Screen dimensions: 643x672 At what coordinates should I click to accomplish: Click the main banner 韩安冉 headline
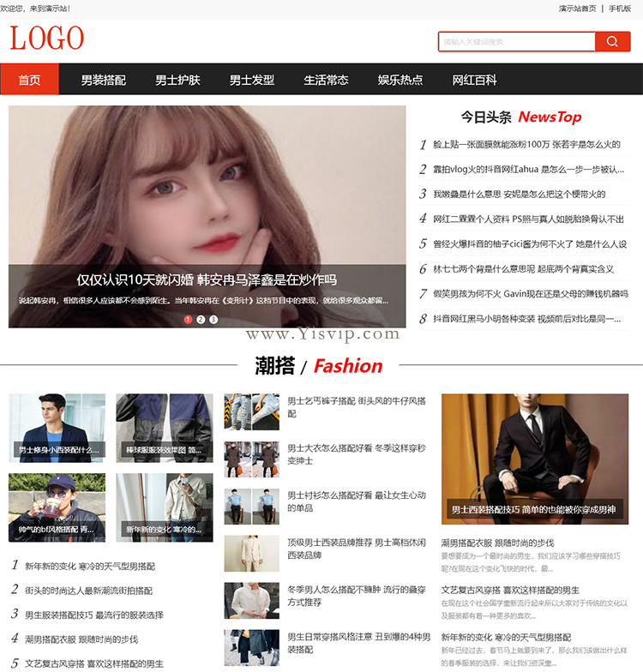(x=207, y=279)
